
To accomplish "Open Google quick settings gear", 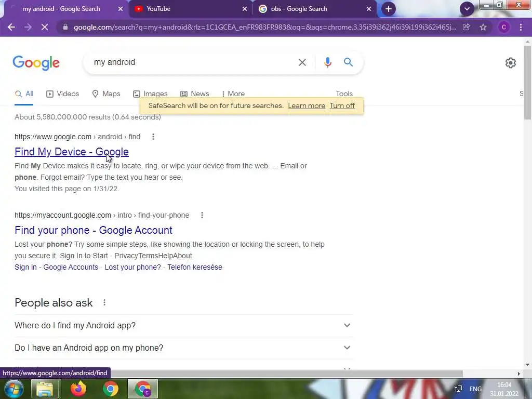I will [x=510, y=63].
